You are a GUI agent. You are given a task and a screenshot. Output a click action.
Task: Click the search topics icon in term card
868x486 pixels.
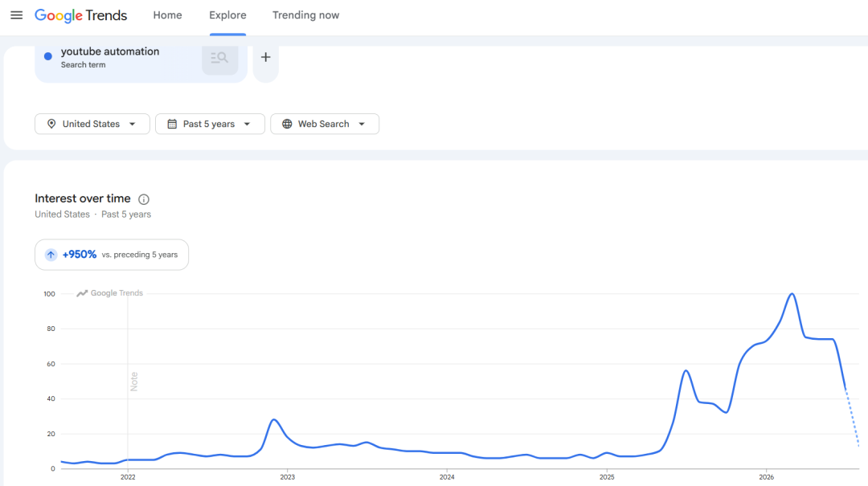[219, 58]
